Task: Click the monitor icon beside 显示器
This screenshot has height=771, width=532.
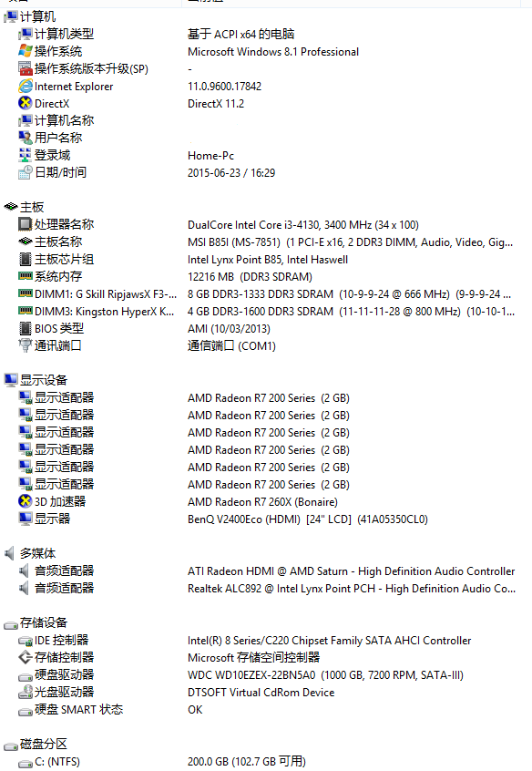Action: tap(26, 519)
